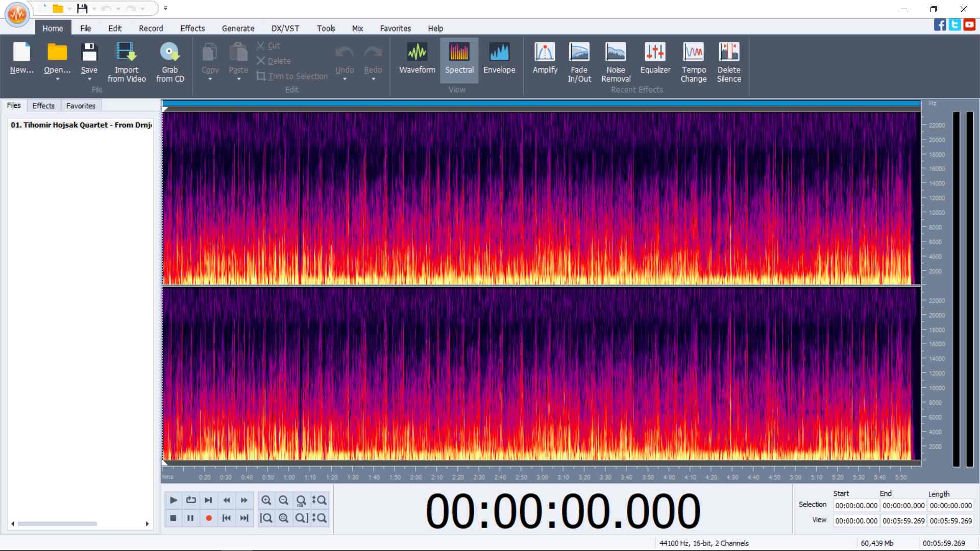Click the New file button
Image resolution: width=980 pixels, height=551 pixels.
click(21, 58)
